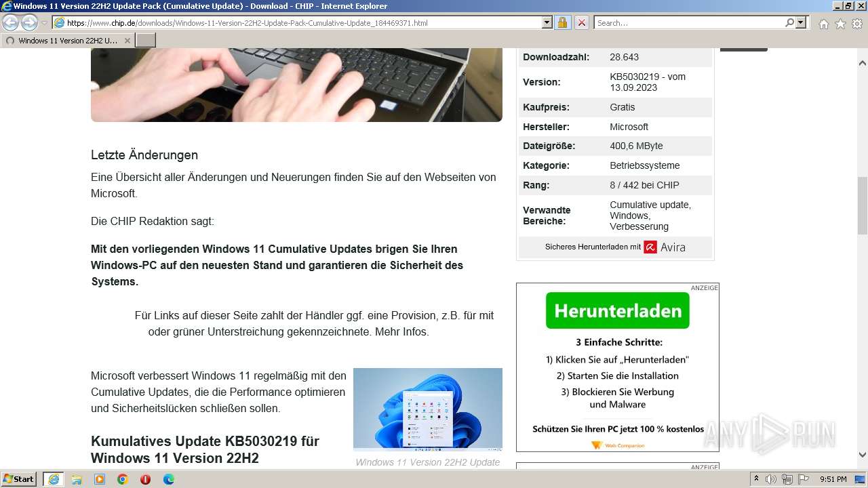Open Favorites star icon
The width and height of the screenshot is (868, 488).
tap(840, 24)
